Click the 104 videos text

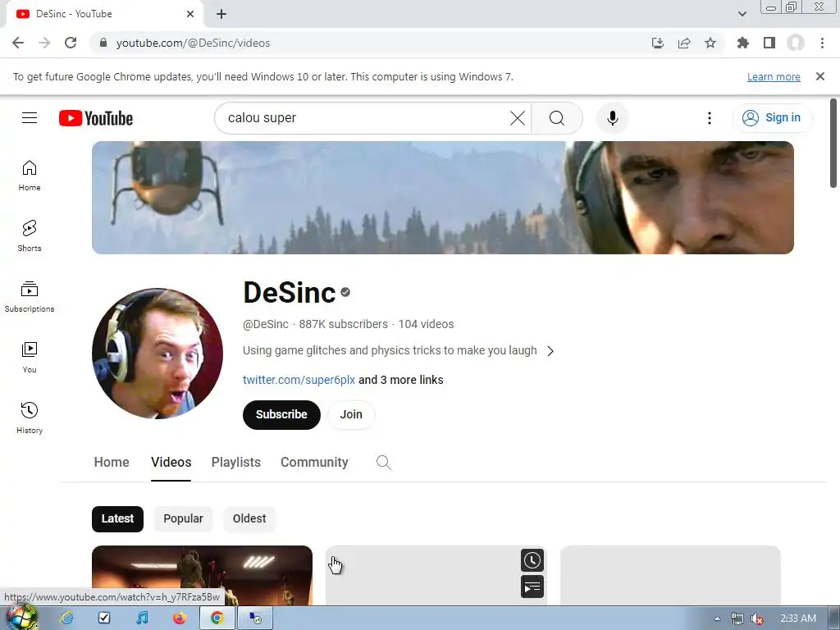426,324
